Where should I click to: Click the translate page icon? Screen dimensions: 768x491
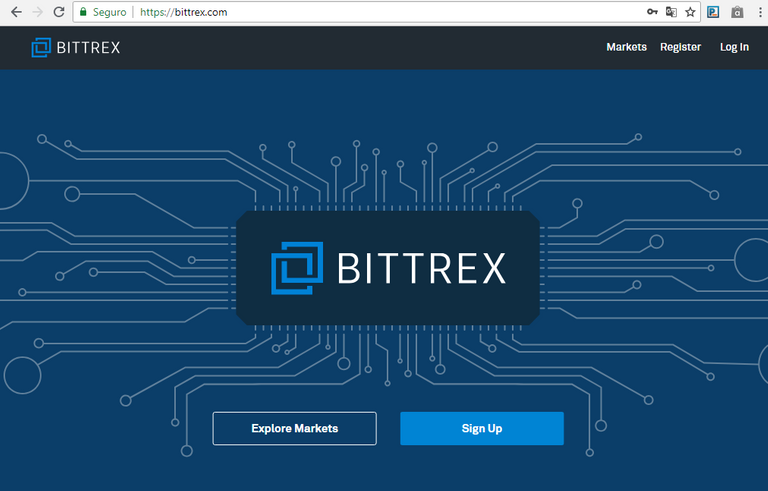(671, 12)
